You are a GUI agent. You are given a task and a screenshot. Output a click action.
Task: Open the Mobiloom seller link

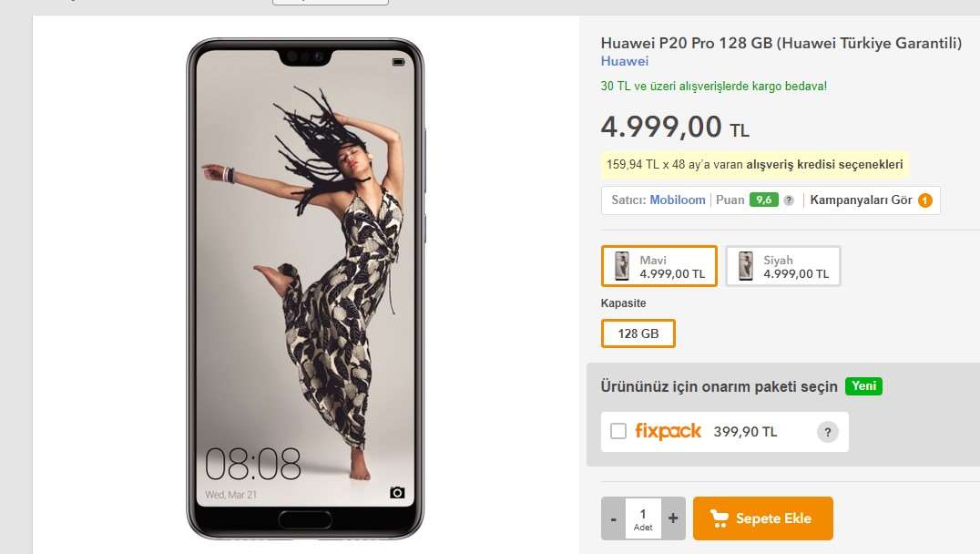678,200
